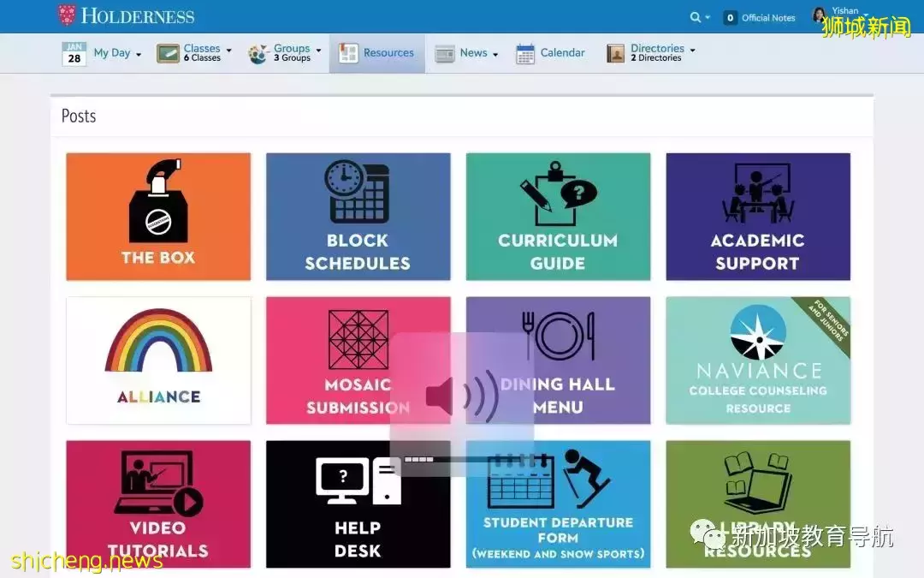The image size is (924, 578).
Task: Click the Holderness shield logo
Action: (68, 15)
